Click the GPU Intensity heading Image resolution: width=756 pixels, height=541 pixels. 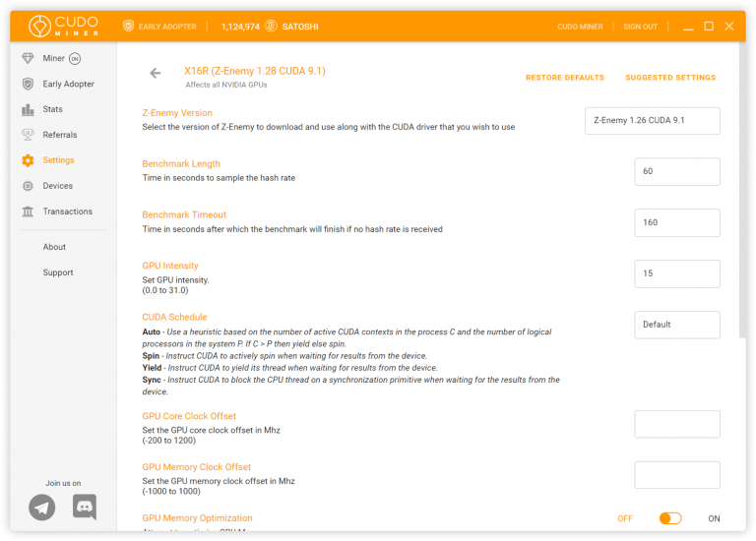[170, 266]
